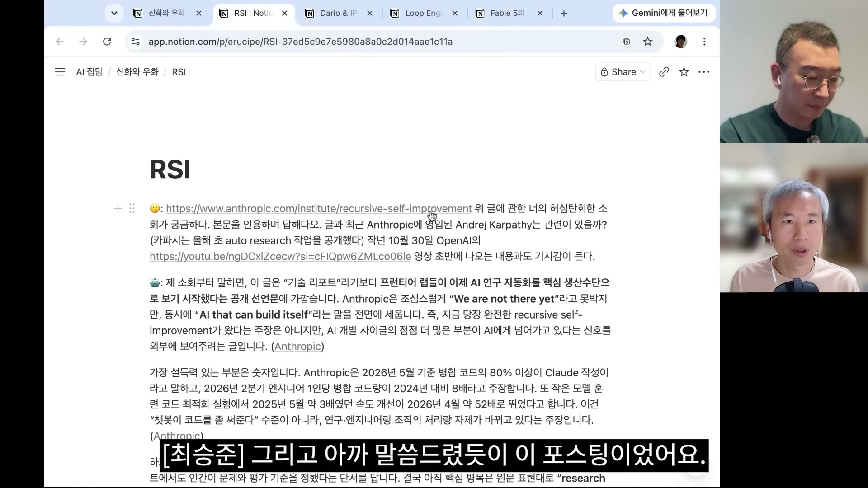Reload the current page
The height and width of the screenshot is (488, 868).
[107, 42]
